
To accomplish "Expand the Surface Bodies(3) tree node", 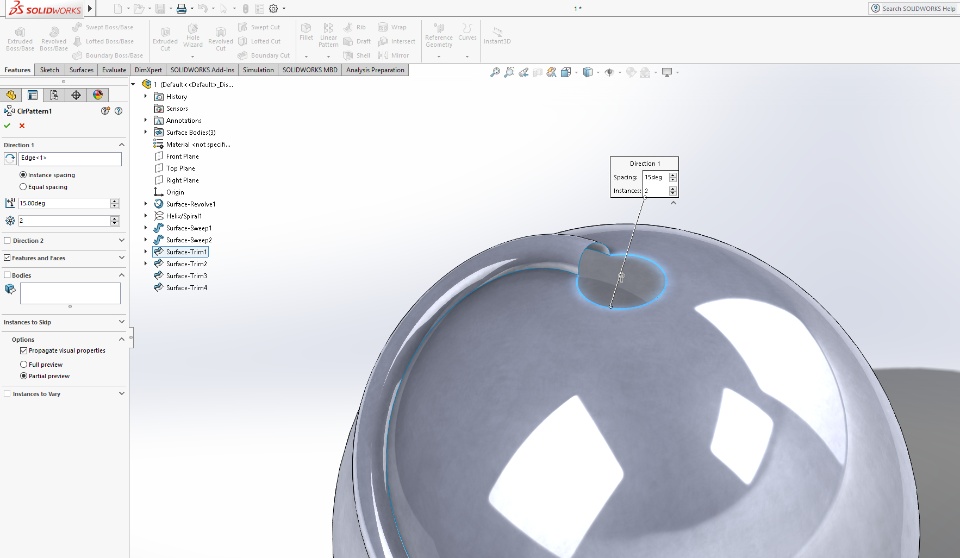I will click(146, 132).
